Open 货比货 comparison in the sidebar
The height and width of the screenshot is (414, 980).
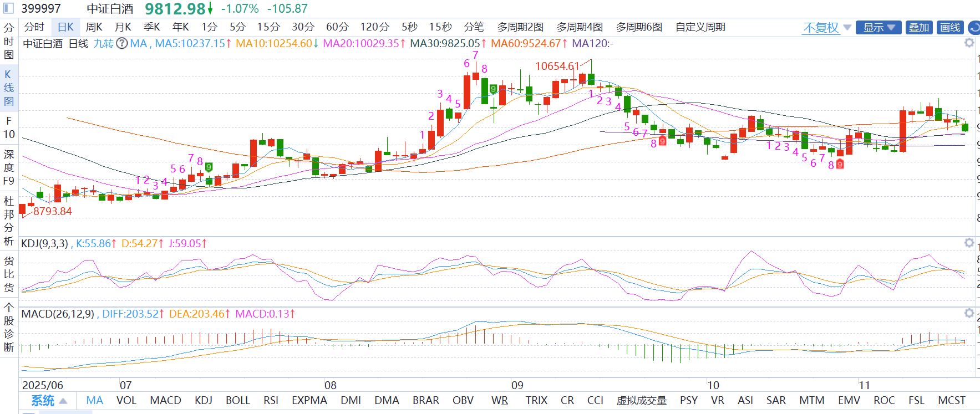click(8, 274)
